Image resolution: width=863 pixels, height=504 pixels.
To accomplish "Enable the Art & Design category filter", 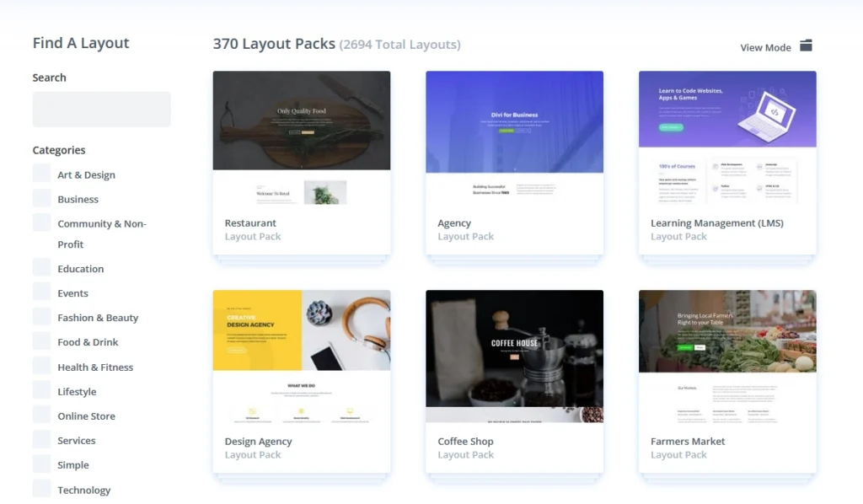I will point(41,174).
